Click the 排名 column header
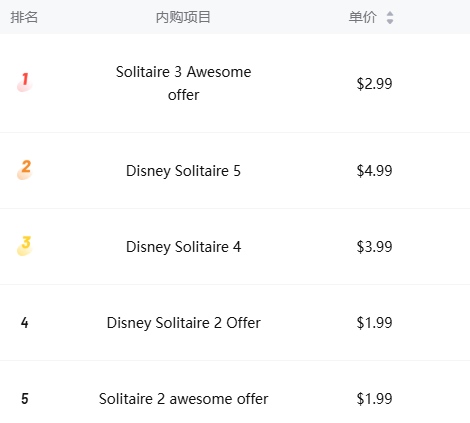470x423 pixels. click(24, 17)
